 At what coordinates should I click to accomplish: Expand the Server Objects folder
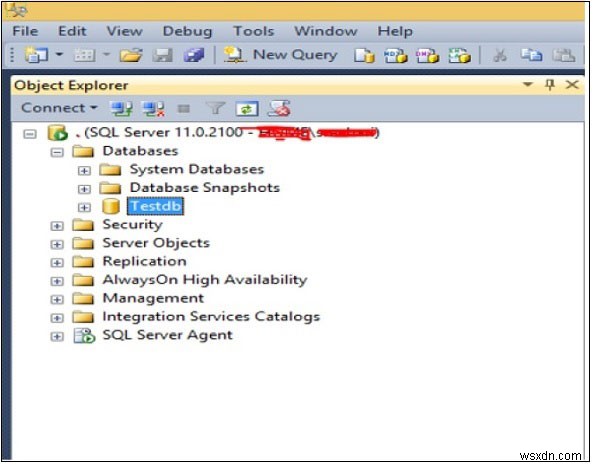pos(57,244)
